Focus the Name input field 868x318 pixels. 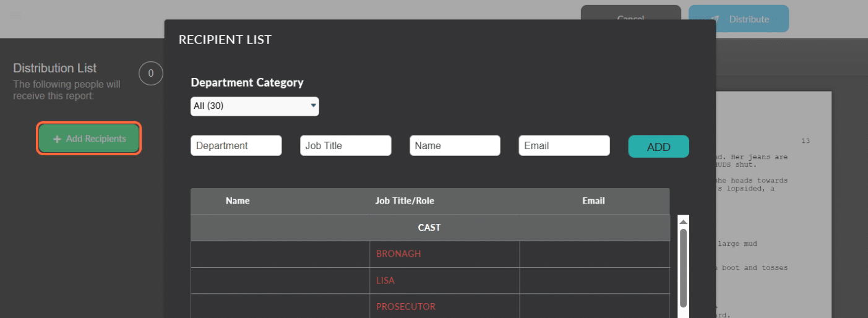455,145
